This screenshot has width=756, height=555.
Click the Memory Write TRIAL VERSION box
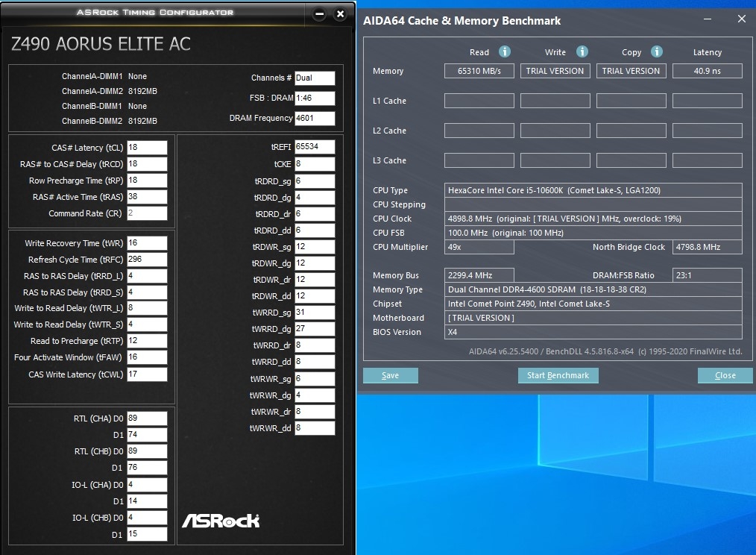click(555, 71)
